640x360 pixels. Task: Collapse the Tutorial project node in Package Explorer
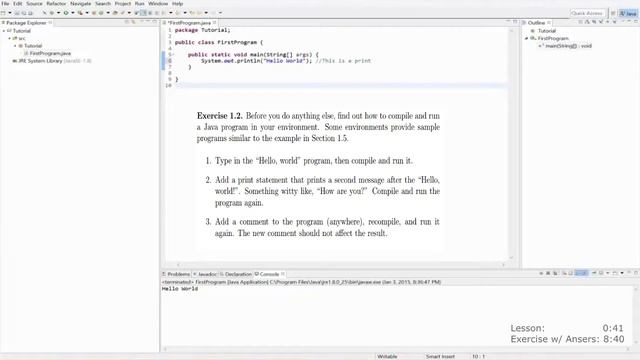coord(4,31)
